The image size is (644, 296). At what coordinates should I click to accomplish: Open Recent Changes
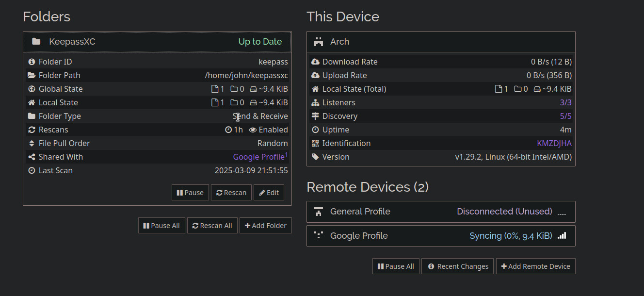[x=458, y=266]
